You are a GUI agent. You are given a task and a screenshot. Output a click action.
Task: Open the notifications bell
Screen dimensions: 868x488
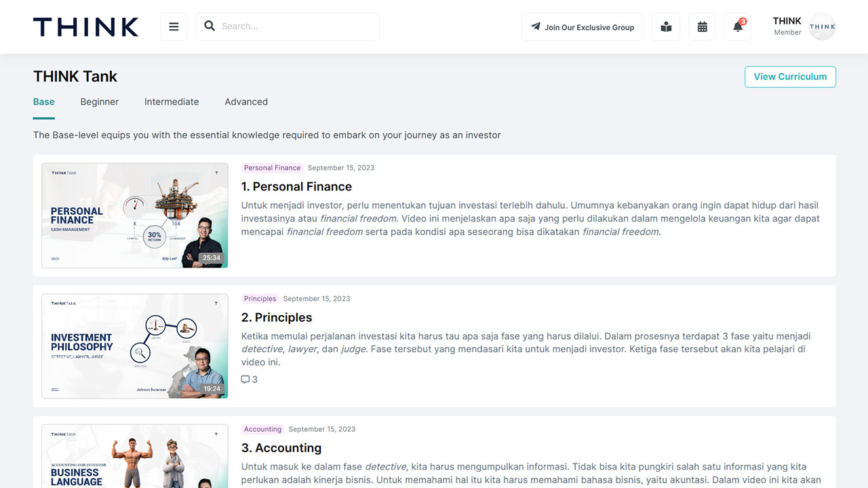point(737,27)
